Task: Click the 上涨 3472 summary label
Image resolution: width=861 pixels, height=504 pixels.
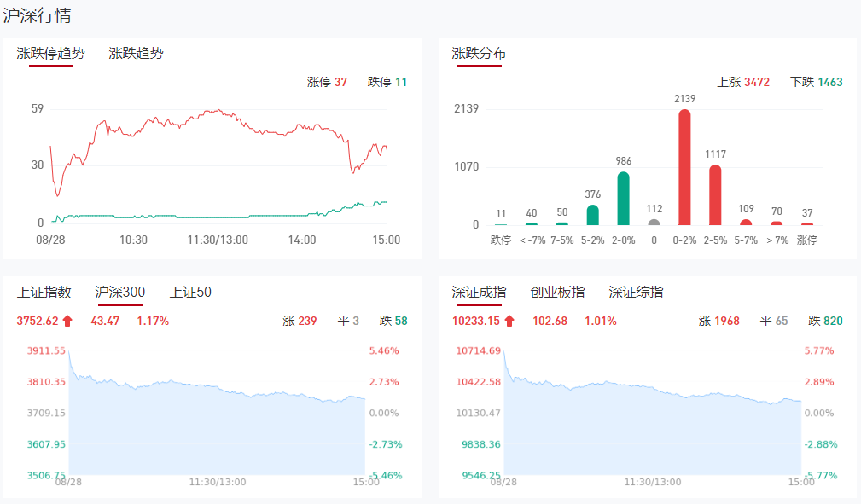Action: click(743, 83)
